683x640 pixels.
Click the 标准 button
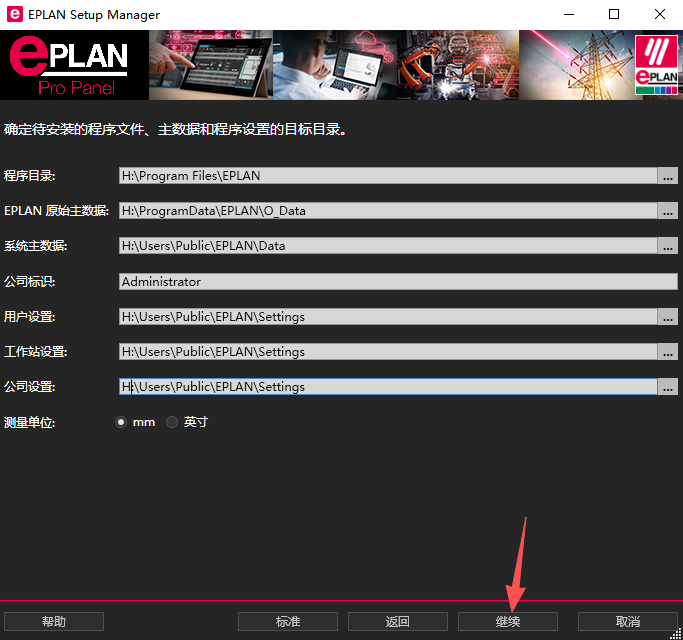pyautogui.click(x=288, y=621)
